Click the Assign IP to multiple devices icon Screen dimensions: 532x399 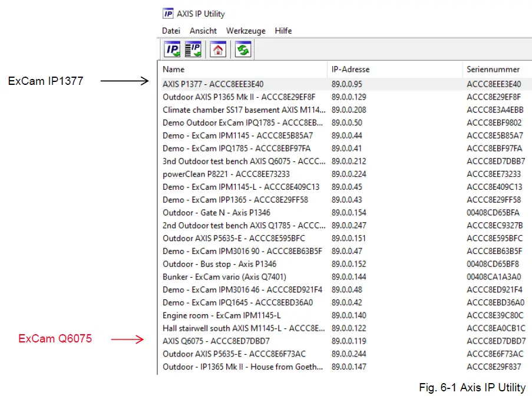[193, 50]
